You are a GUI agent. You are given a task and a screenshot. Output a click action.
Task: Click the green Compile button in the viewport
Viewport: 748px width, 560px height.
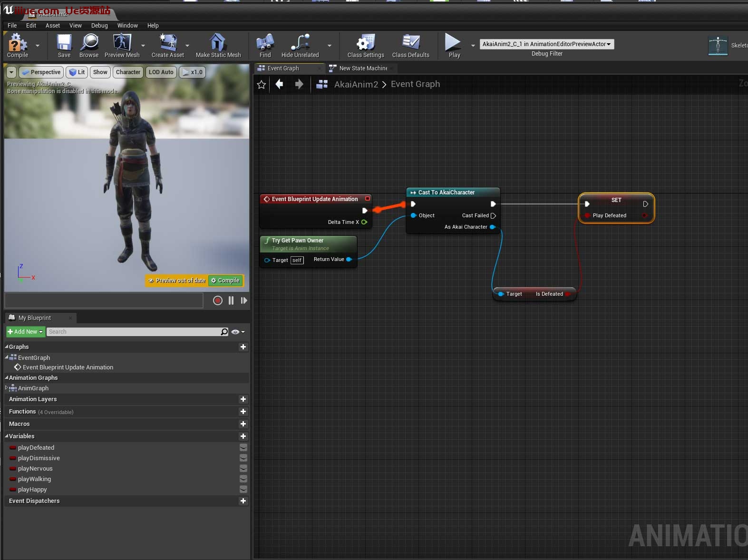(226, 280)
